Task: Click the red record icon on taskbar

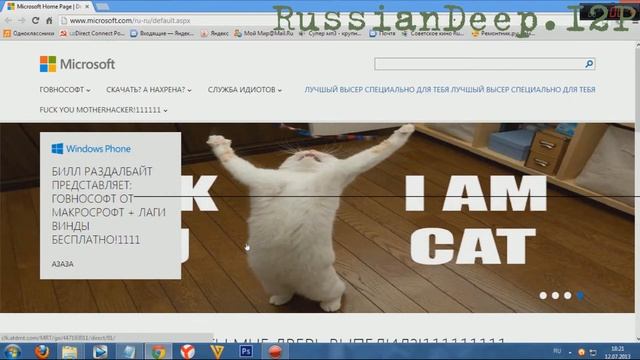Action: 275,351
